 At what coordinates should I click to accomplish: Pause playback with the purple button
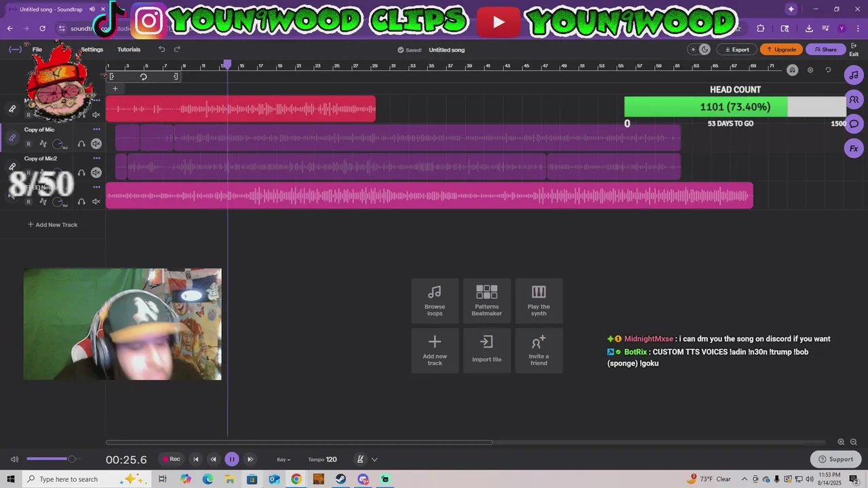[231, 460]
